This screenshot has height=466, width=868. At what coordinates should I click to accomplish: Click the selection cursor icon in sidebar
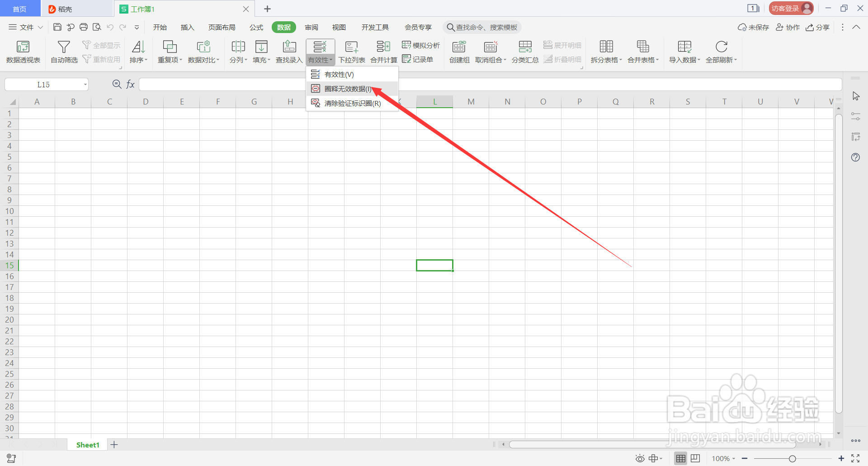[855, 96]
